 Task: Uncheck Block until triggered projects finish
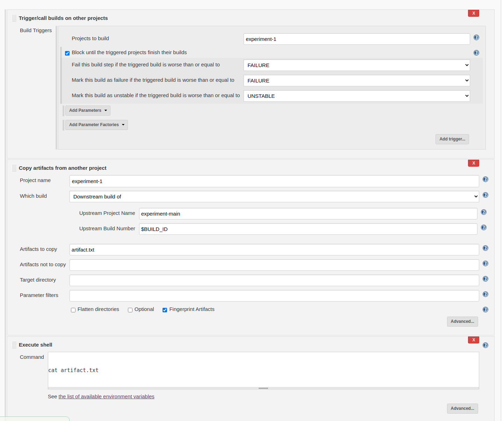click(67, 53)
